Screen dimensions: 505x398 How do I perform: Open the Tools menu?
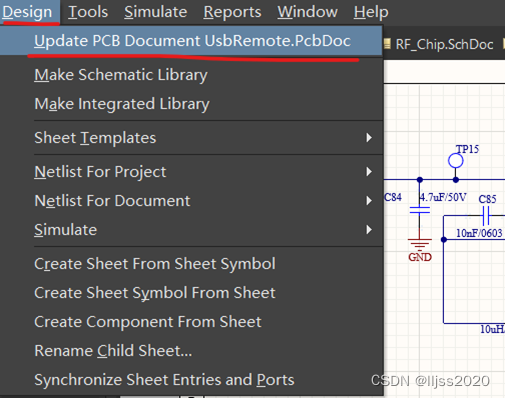click(88, 12)
